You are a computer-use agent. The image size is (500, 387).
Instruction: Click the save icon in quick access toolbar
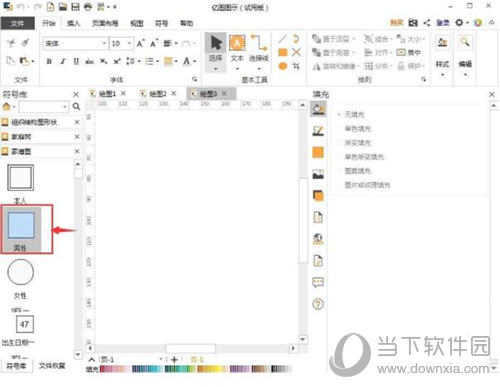[x=76, y=7]
